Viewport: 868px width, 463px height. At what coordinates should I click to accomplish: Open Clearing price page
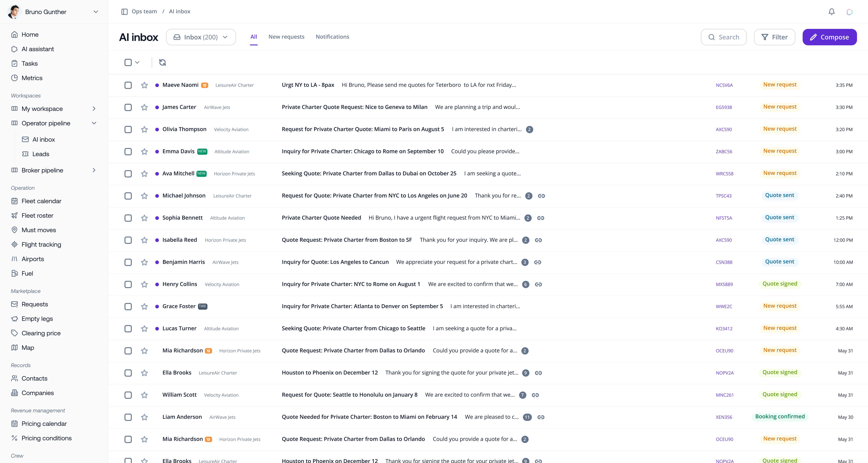(x=36, y=333)
